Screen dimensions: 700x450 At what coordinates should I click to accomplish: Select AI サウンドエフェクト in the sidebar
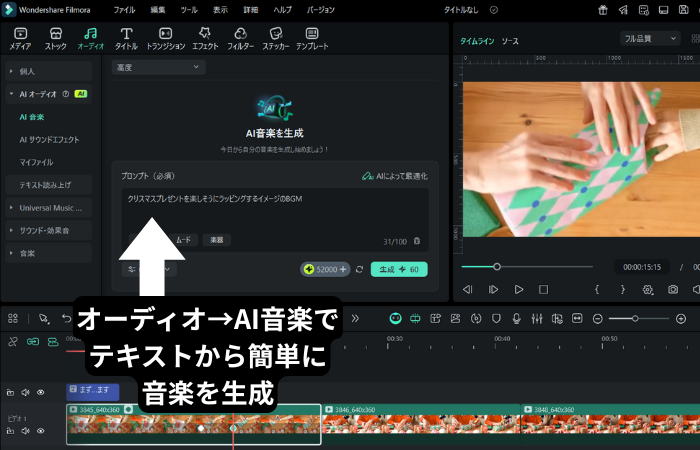[x=49, y=140]
